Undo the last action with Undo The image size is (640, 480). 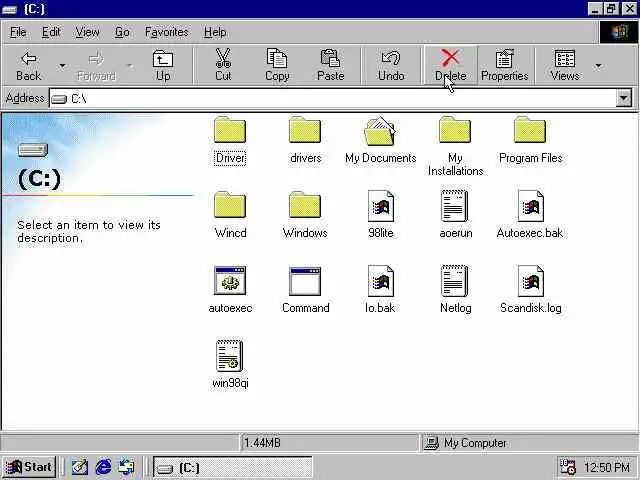coord(391,65)
